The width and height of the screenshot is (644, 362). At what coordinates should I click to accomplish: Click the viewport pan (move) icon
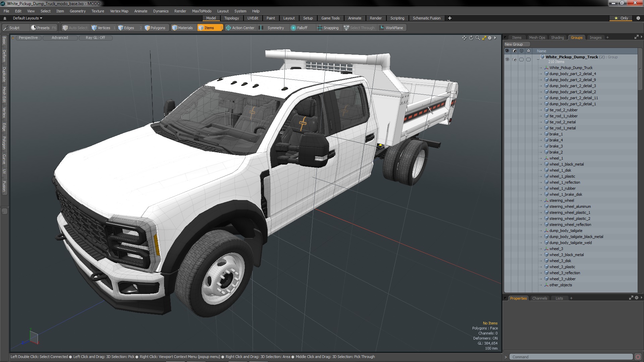464,38
